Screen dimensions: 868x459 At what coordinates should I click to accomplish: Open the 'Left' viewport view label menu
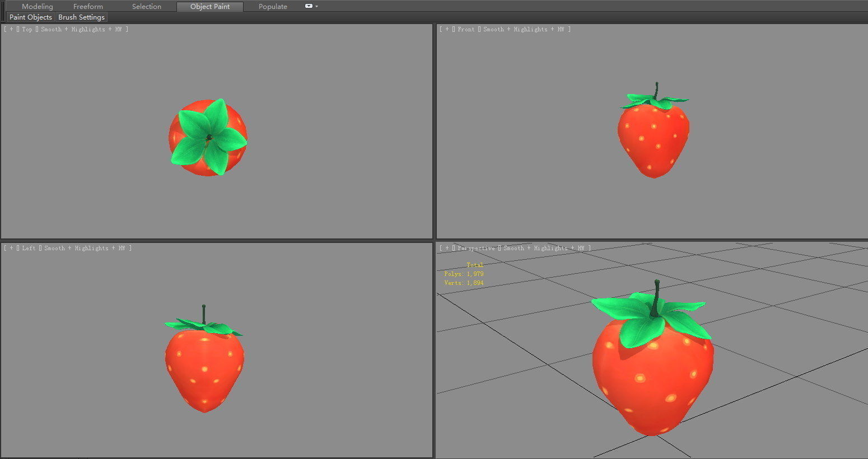[29, 248]
